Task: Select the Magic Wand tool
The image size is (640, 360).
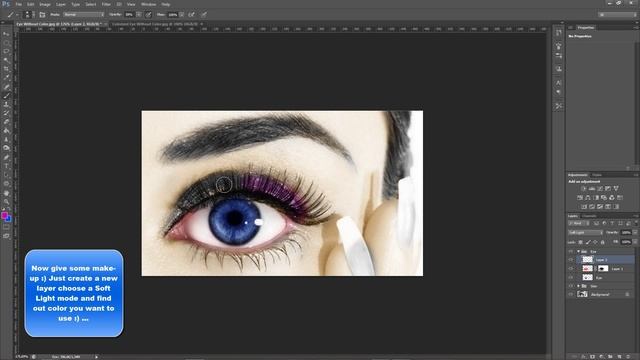Action: point(6,60)
